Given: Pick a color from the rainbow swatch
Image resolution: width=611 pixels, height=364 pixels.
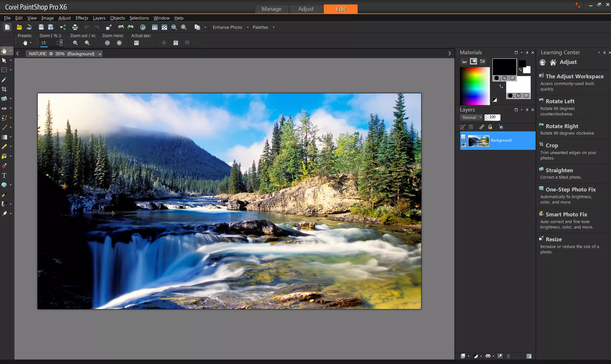Looking at the screenshot, I should click(475, 85).
